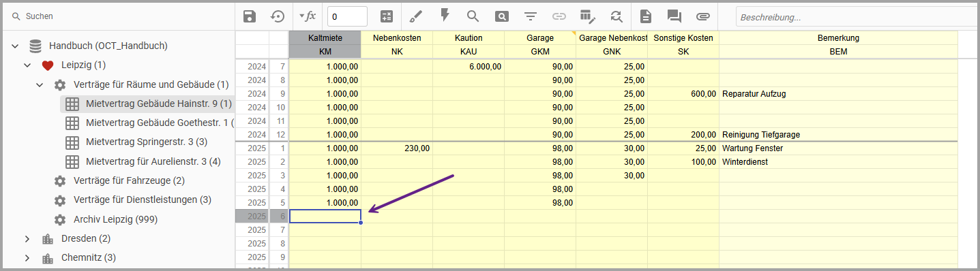This screenshot has height=271, width=980.
Task: Open the filter lines icon
Action: pyautogui.click(x=530, y=16)
